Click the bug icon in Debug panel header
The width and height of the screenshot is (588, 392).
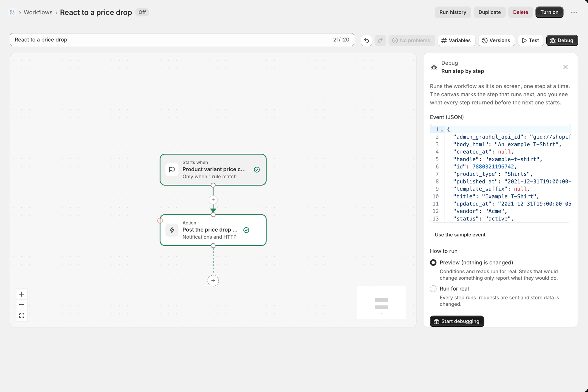pyautogui.click(x=434, y=67)
